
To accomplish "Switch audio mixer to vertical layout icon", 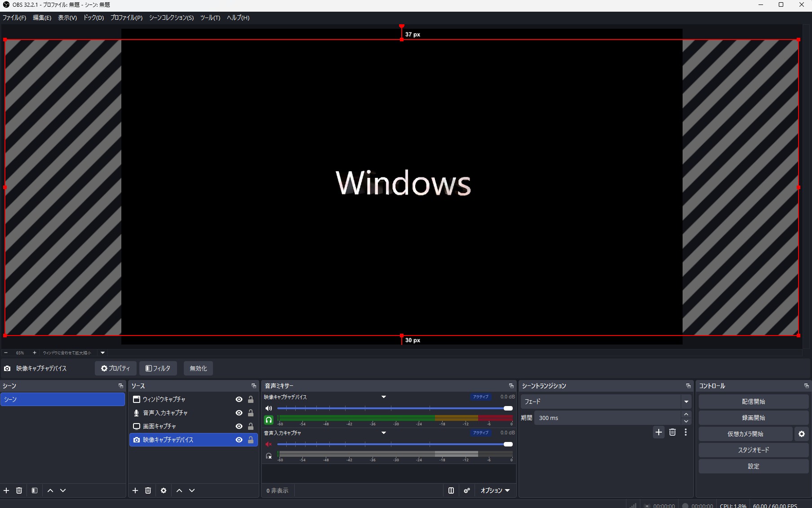I will pyautogui.click(x=451, y=490).
